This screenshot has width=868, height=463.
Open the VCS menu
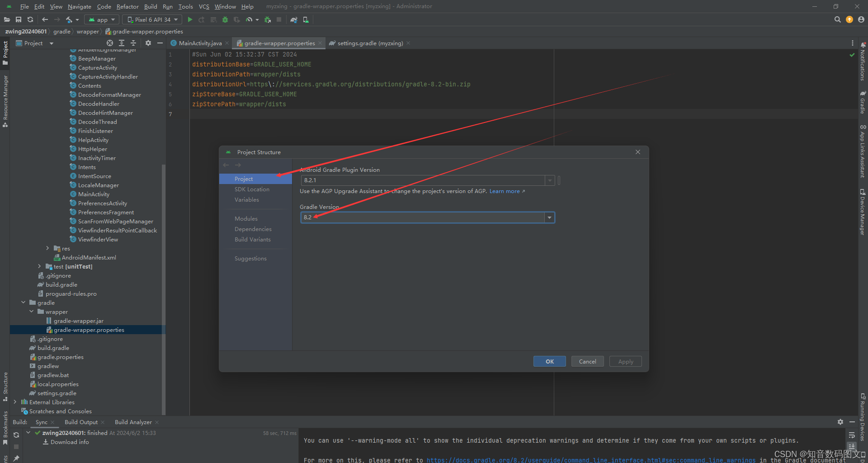click(204, 6)
